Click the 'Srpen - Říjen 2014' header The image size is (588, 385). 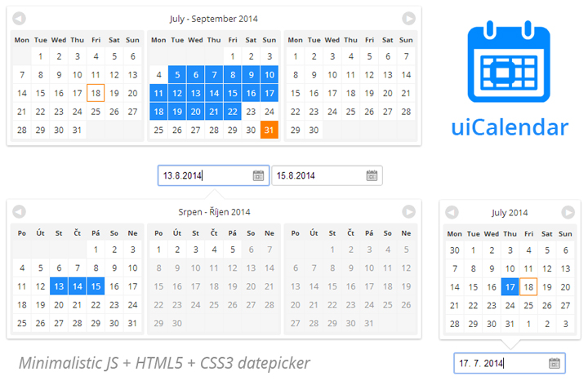click(x=214, y=212)
